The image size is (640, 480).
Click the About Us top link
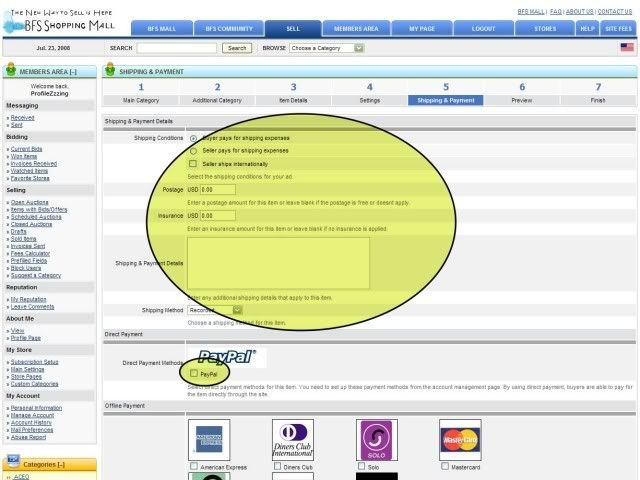coord(580,12)
